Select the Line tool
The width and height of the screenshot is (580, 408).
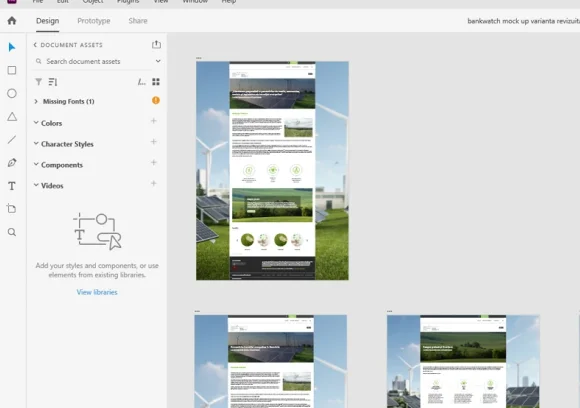pos(12,139)
